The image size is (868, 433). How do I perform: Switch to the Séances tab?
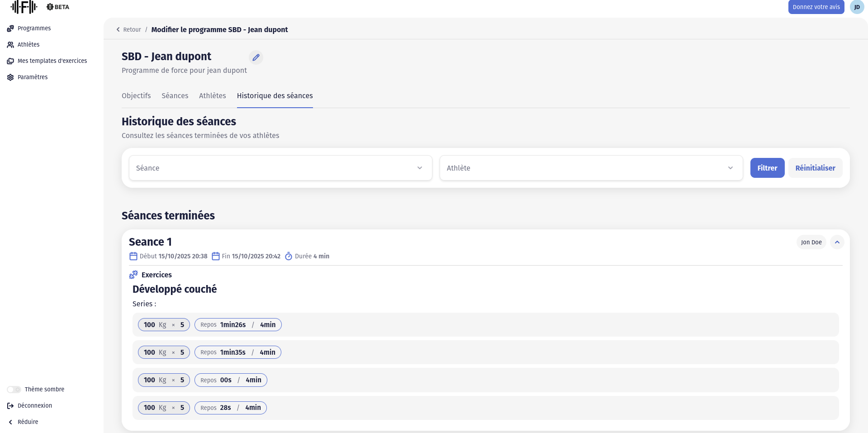pos(175,96)
